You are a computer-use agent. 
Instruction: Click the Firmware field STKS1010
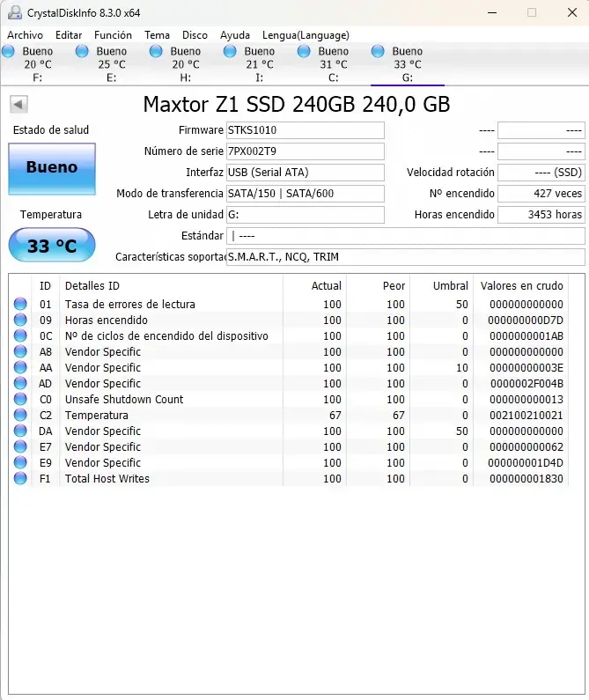pyautogui.click(x=306, y=130)
